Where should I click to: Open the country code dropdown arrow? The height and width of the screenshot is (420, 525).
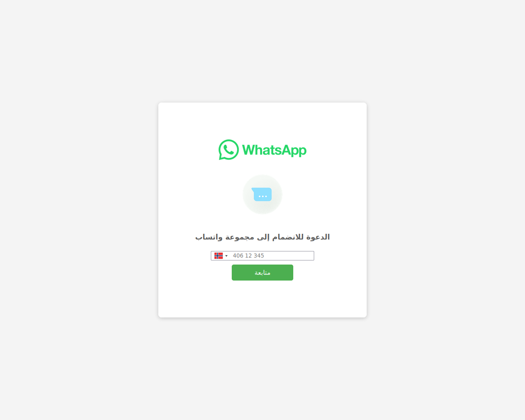pyautogui.click(x=226, y=256)
